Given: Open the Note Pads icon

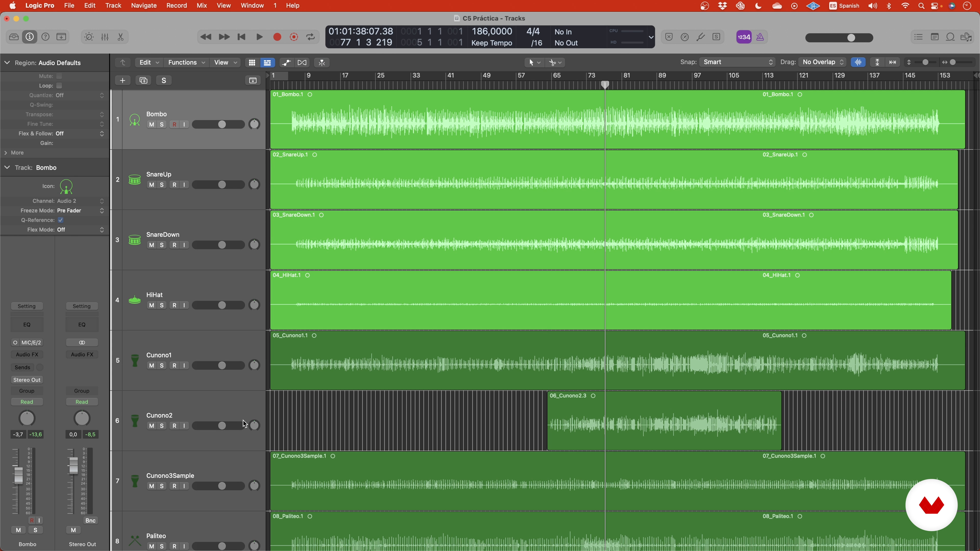Looking at the screenshot, I should [934, 37].
